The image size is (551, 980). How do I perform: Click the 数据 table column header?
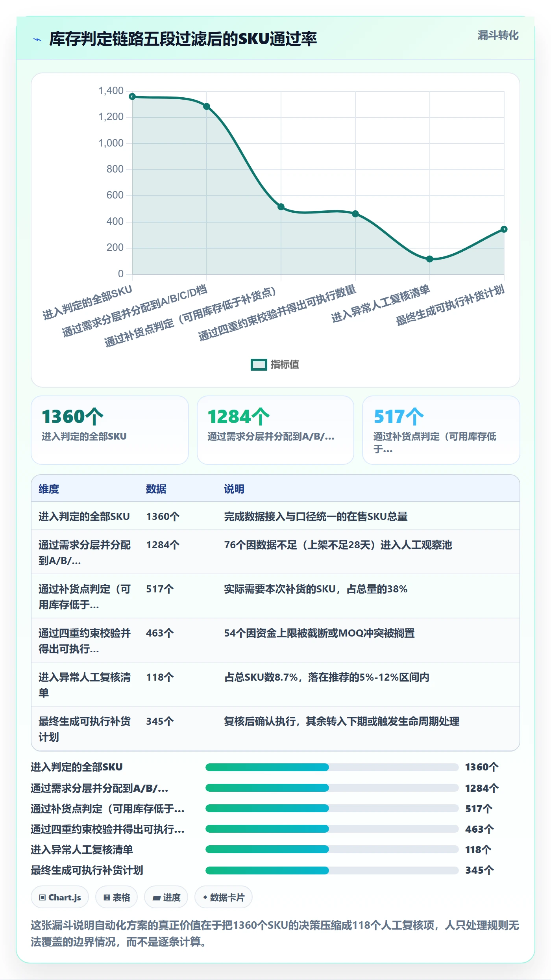click(x=156, y=489)
